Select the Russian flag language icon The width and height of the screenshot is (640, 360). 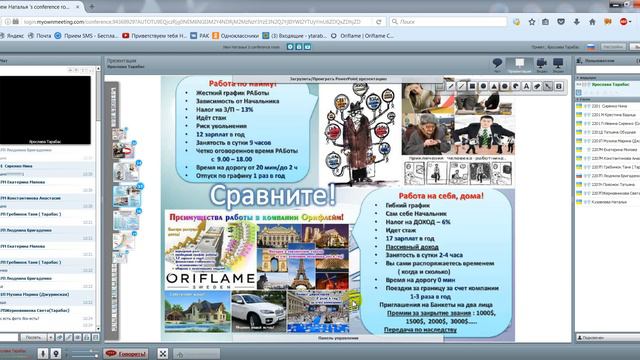click(x=591, y=47)
